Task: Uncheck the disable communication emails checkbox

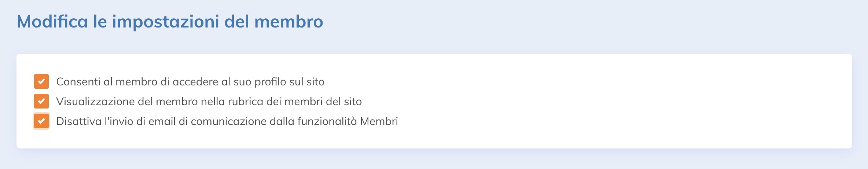Action: [41, 121]
